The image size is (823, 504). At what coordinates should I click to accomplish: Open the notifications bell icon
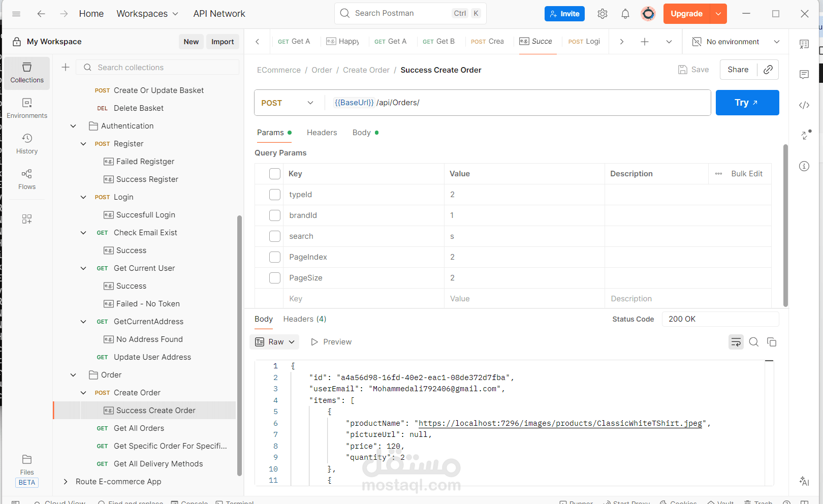click(x=625, y=14)
